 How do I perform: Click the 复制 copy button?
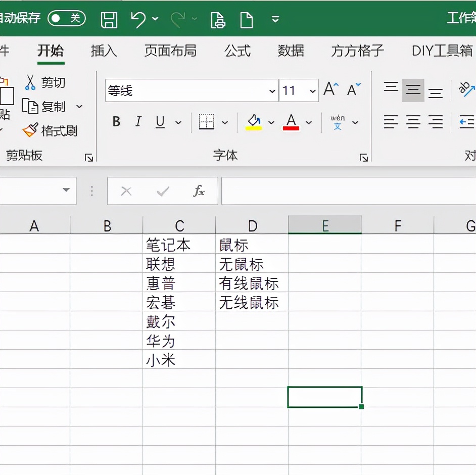point(44,107)
